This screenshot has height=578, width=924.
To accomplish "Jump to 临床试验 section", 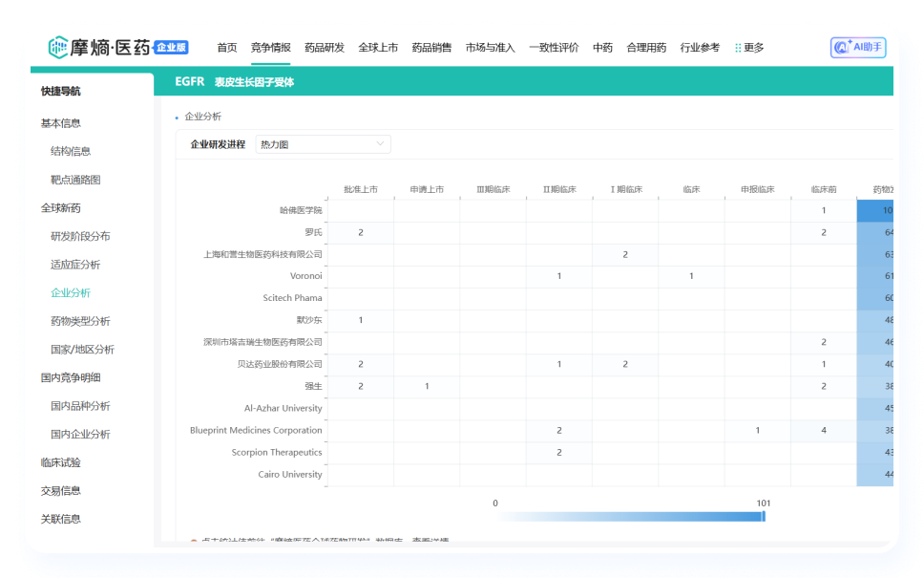I will point(61,463).
